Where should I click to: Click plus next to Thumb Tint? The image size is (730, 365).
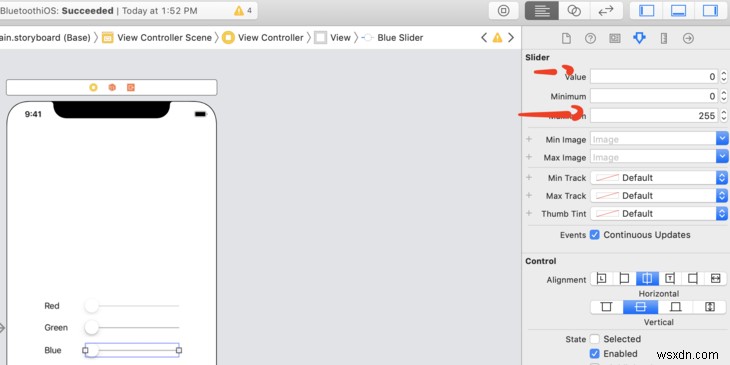tap(529, 213)
